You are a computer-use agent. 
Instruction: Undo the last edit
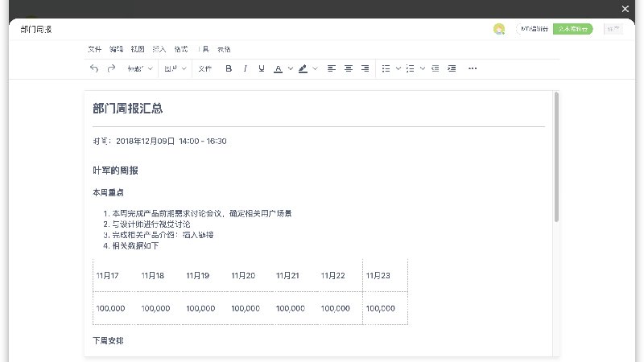(94, 68)
